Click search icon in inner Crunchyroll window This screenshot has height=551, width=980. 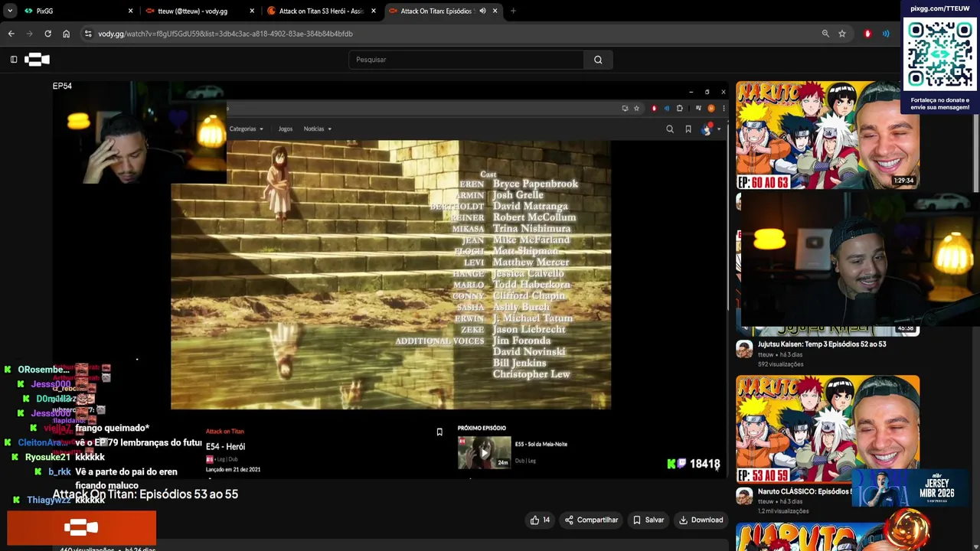point(670,129)
